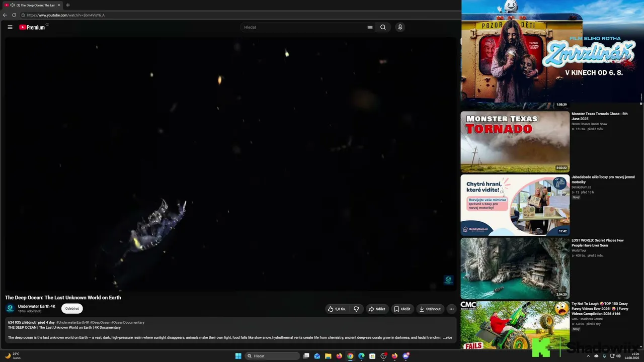Open the on-screen keyboard in search box
Screen dimensions: 644x362
tap(370, 27)
